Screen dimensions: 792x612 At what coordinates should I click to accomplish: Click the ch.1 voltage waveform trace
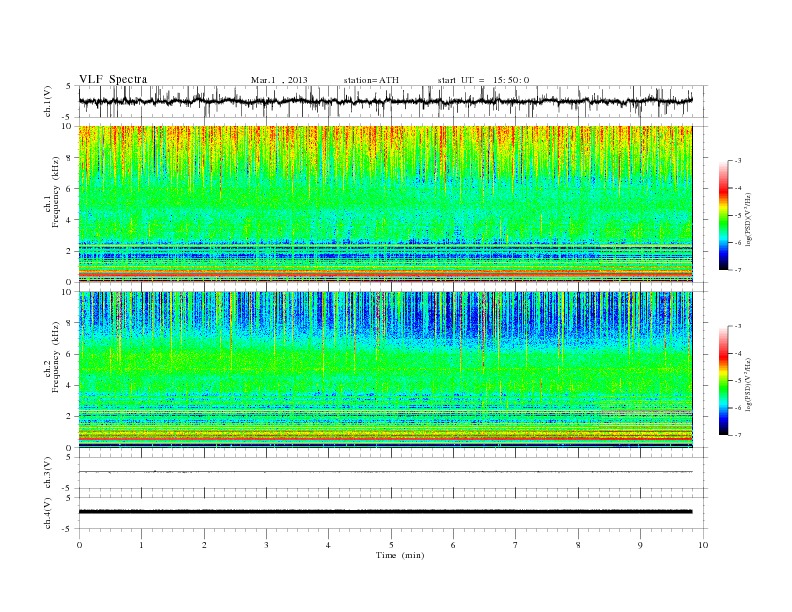coord(385,101)
